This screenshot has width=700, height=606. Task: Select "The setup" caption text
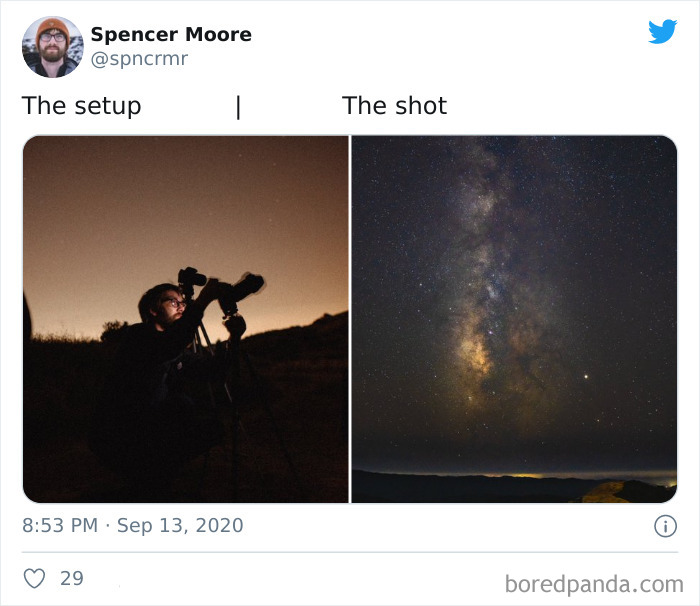click(x=82, y=106)
